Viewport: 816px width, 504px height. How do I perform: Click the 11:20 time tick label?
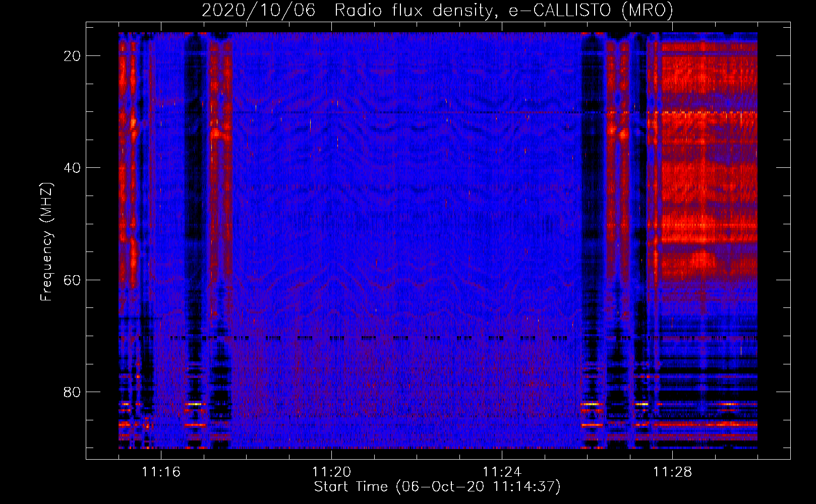click(331, 472)
